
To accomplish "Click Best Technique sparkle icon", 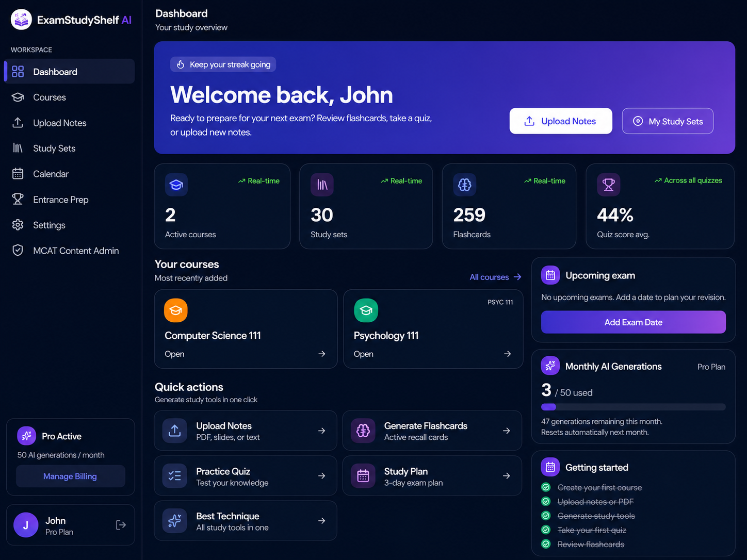I will [175, 521].
